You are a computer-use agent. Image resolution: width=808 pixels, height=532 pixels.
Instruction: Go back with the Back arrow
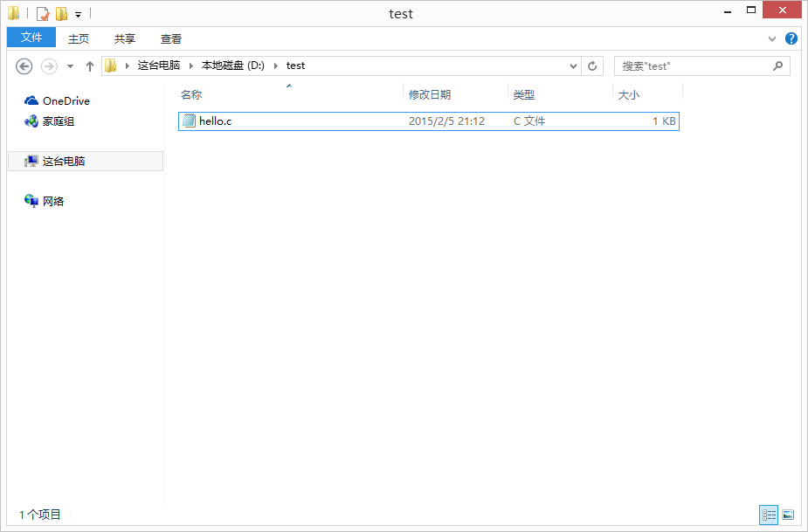(24, 66)
